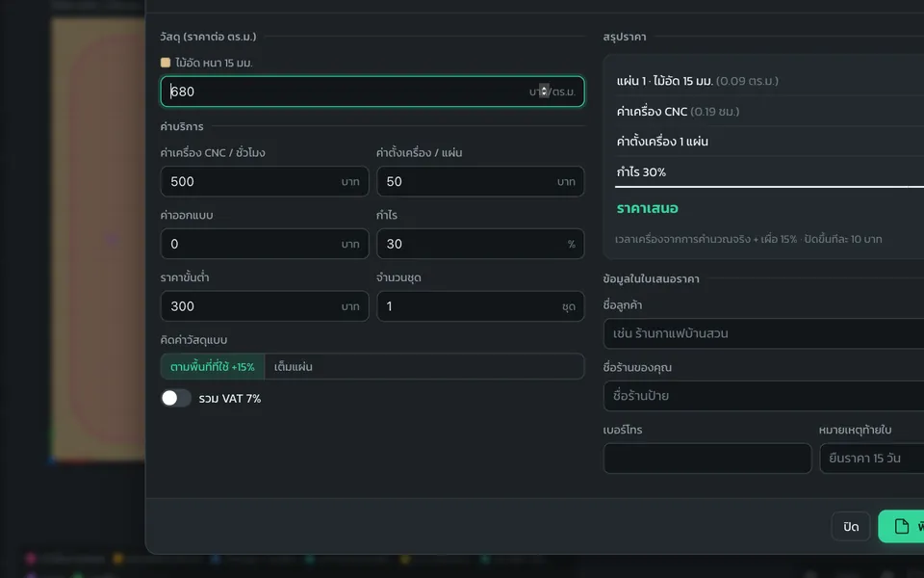
Task: Click the spinner arrows in the material price field
Action: (x=544, y=91)
